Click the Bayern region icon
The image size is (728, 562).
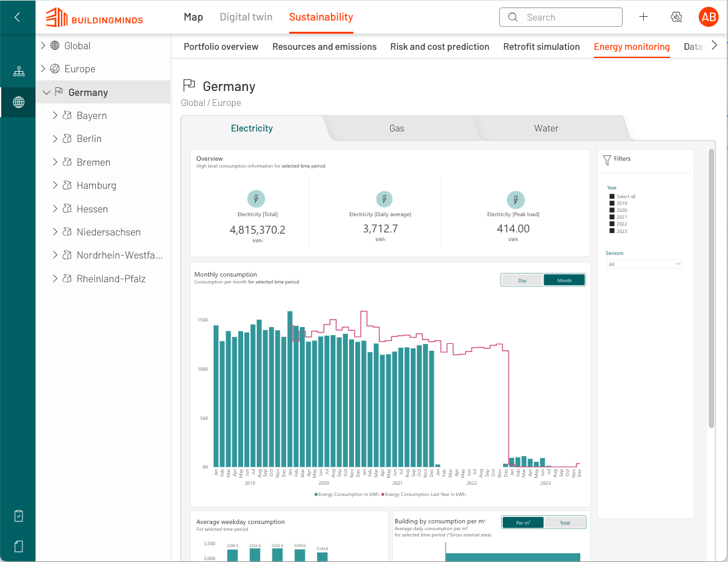point(67,115)
